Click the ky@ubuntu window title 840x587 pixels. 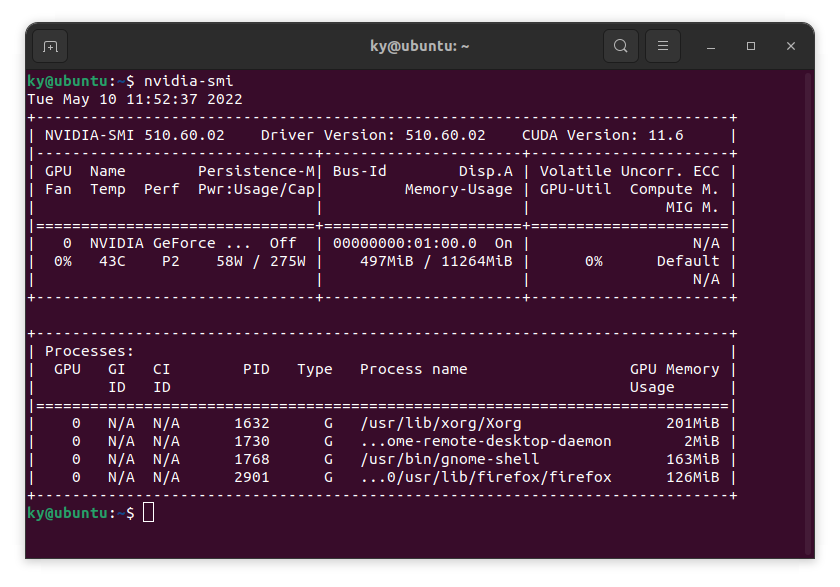pyautogui.click(x=420, y=46)
